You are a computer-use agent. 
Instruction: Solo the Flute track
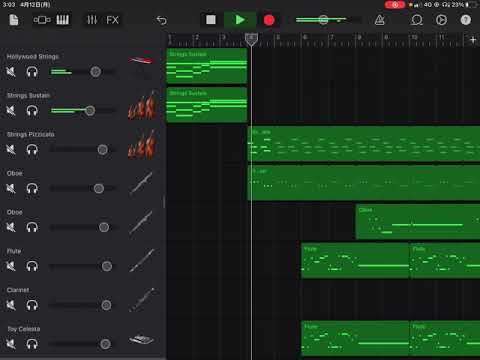(x=32, y=266)
